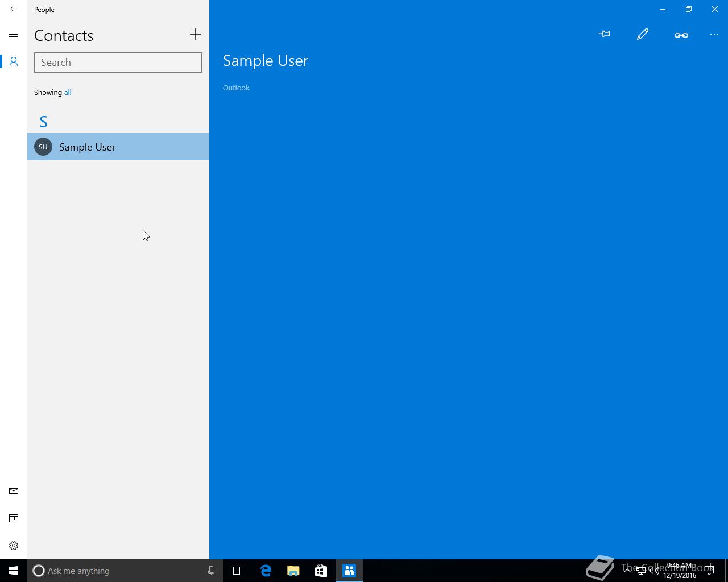Link contacts using chain icon
Image resolution: width=728 pixels, height=582 pixels.
(x=681, y=35)
